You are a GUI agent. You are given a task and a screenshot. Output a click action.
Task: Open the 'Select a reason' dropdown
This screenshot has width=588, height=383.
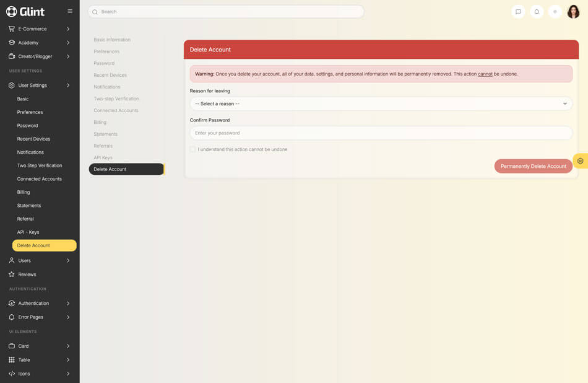[x=381, y=103]
